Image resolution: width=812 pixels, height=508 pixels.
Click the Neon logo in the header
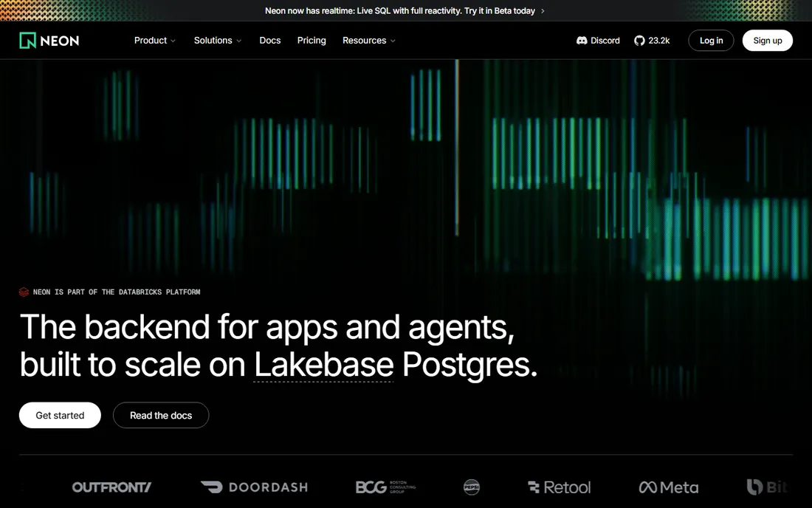(49, 41)
